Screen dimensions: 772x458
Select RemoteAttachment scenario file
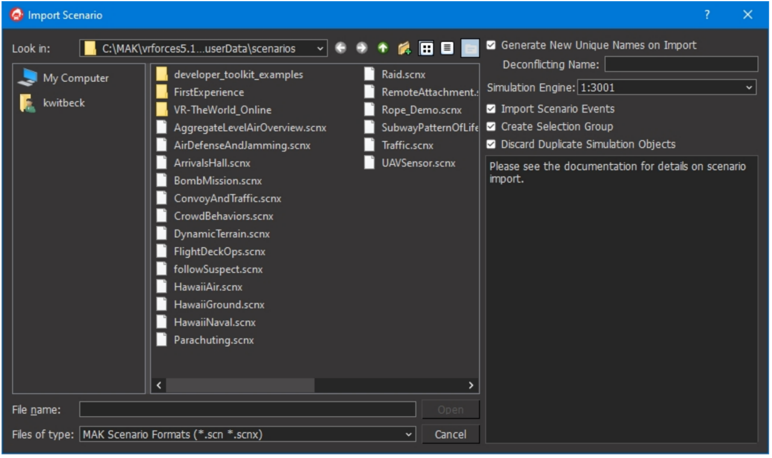point(421,93)
